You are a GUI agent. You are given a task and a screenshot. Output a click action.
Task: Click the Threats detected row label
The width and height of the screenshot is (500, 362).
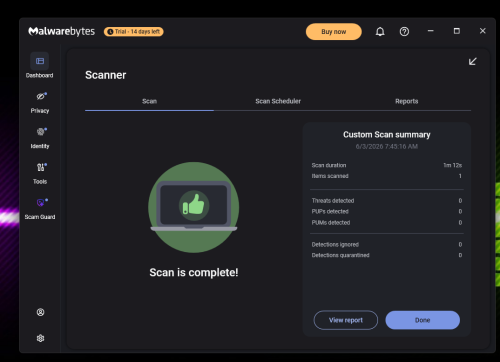point(333,201)
